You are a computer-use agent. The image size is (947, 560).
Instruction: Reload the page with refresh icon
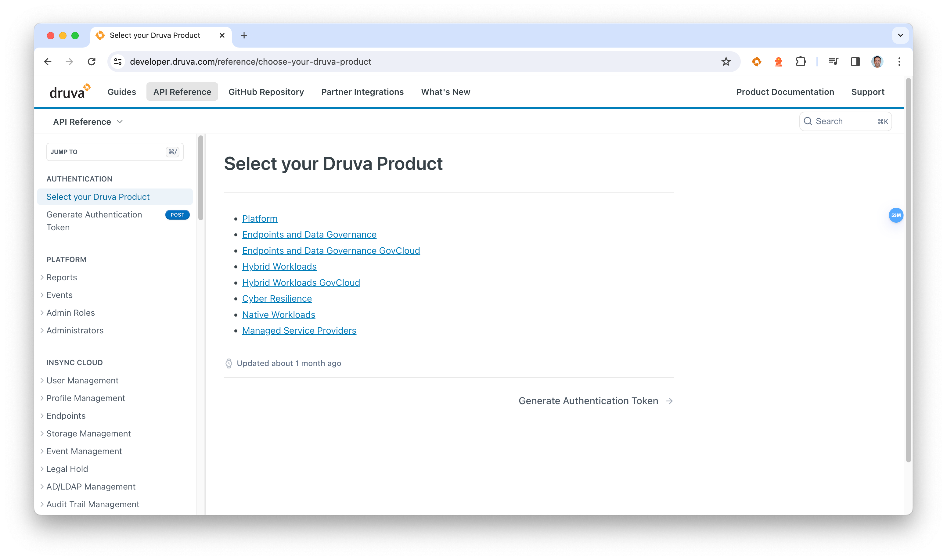point(91,62)
